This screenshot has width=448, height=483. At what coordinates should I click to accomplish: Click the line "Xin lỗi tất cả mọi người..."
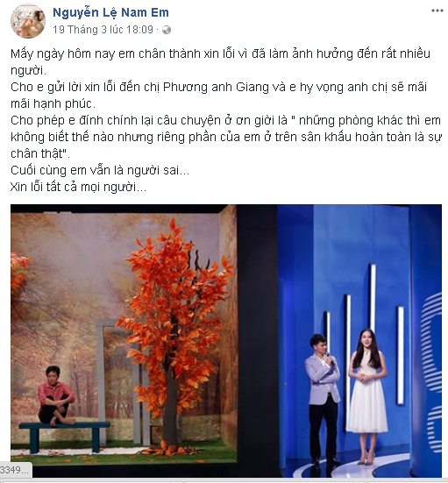[78, 187]
